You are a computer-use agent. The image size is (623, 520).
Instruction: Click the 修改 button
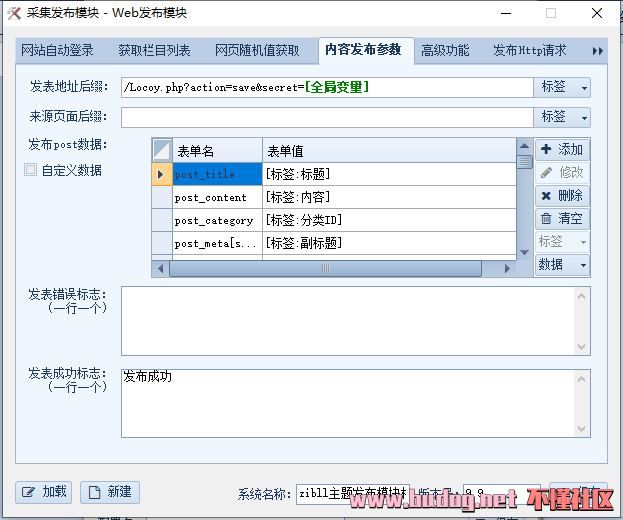coord(562,172)
